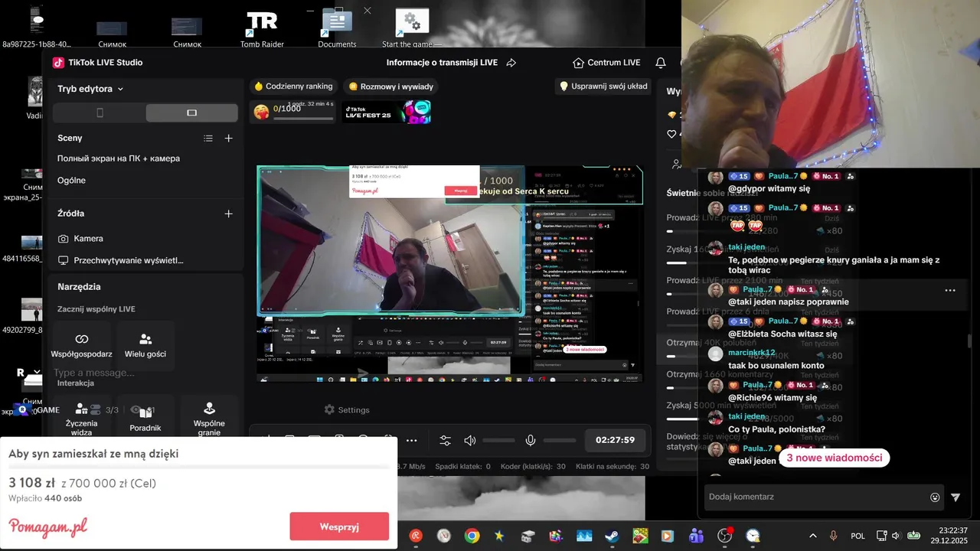Open the red R app on taskbar
The width and height of the screenshot is (980, 551).
[416, 536]
